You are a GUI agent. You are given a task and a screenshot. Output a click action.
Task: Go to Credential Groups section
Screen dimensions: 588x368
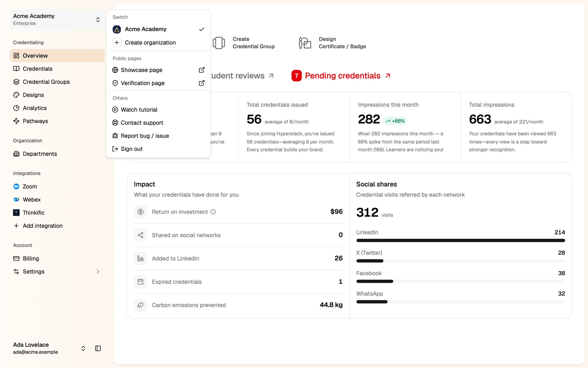tap(57, 82)
